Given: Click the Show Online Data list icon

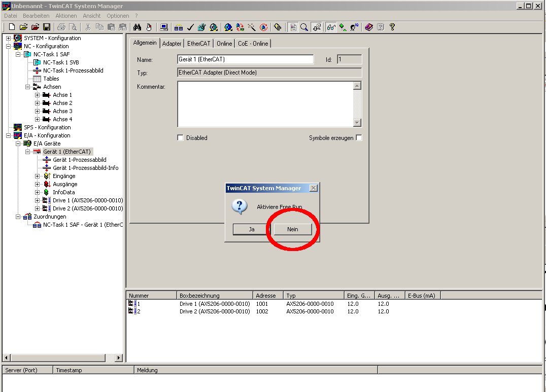Looking at the screenshot, I should [x=293, y=27].
